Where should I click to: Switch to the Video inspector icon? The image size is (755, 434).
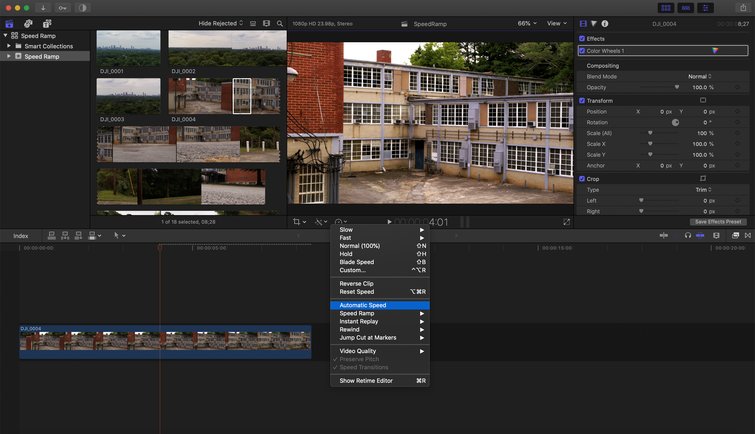584,23
